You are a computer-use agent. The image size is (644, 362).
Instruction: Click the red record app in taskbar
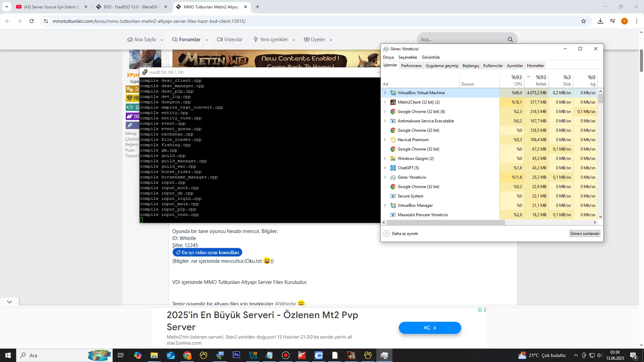pyautogui.click(x=286, y=355)
